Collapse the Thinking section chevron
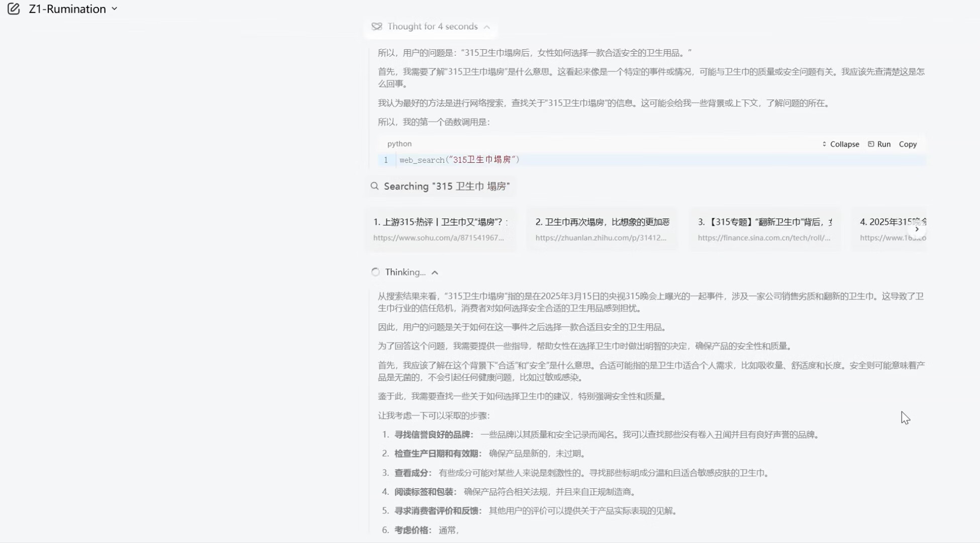 coord(435,273)
